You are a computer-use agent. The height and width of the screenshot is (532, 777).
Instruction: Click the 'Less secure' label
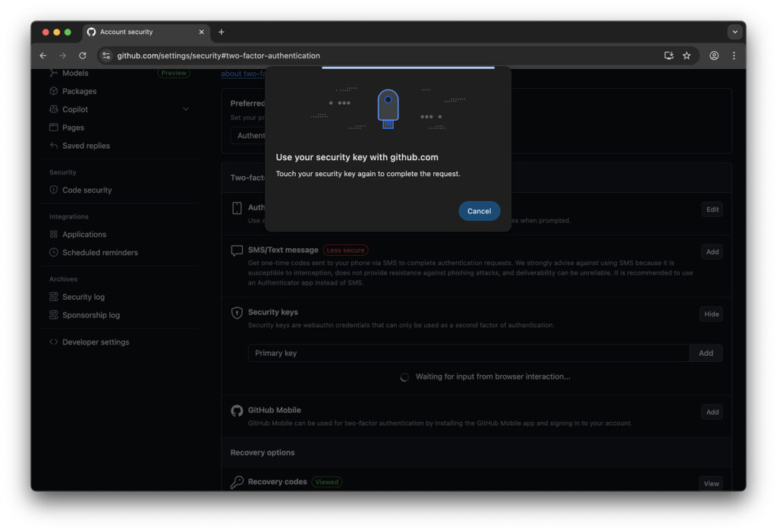click(x=345, y=250)
